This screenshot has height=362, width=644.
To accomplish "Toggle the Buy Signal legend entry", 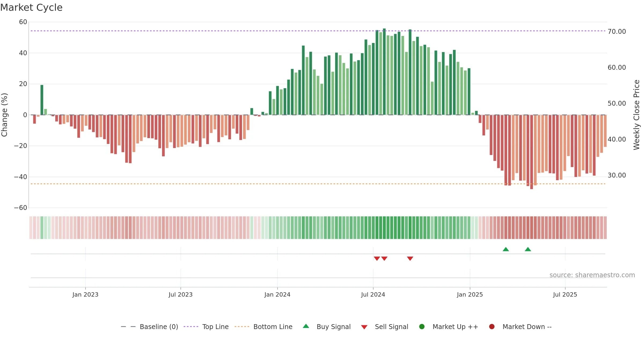I will (x=327, y=327).
